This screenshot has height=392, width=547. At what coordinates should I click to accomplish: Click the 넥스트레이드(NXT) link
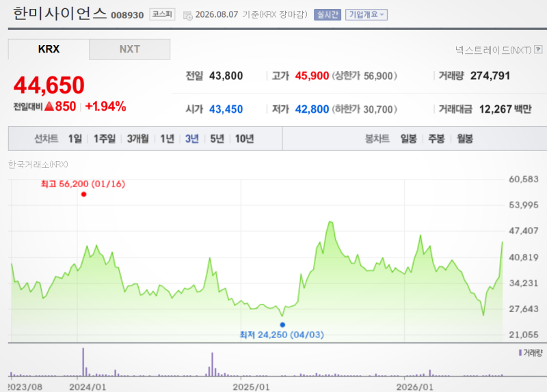click(x=493, y=50)
